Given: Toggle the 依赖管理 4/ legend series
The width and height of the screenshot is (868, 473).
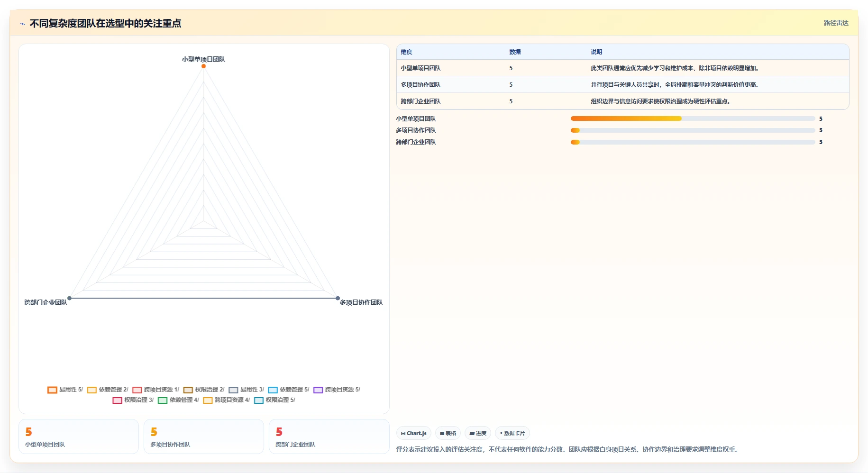Looking at the screenshot, I should (x=179, y=400).
